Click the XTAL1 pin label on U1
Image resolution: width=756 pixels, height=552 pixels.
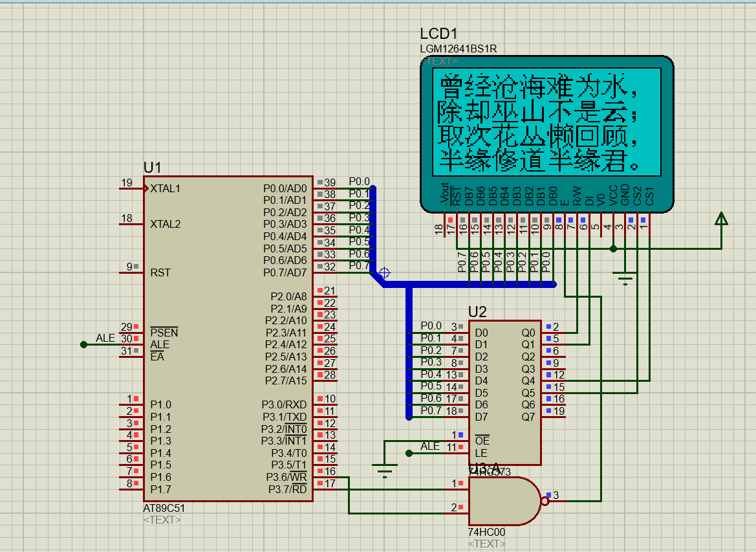point(166,189)
